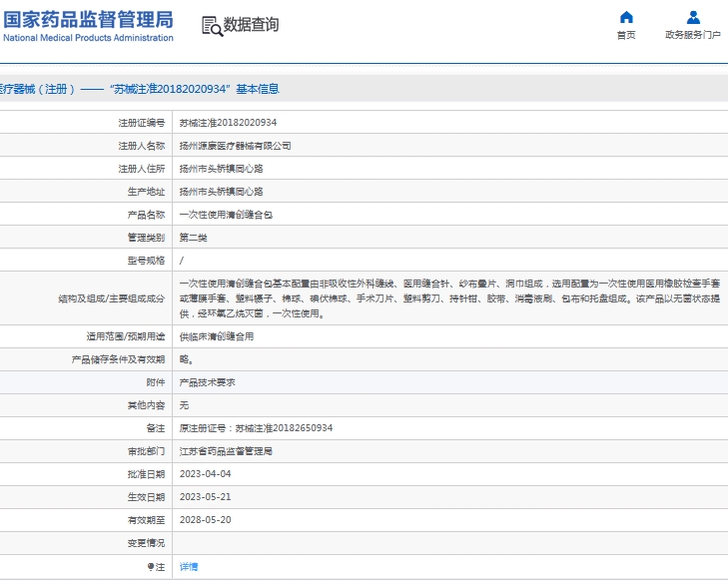Click the 基本信息 title bar text
Viewport: 728px width, 588px height.
pos(258,89)
